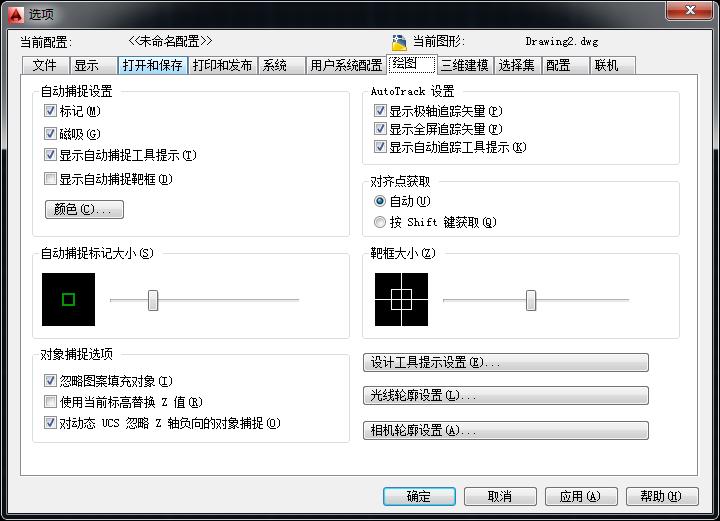Toggle the 标记(M) checkbox
This screenshot has height=521, width=720.
pos(50,111)
